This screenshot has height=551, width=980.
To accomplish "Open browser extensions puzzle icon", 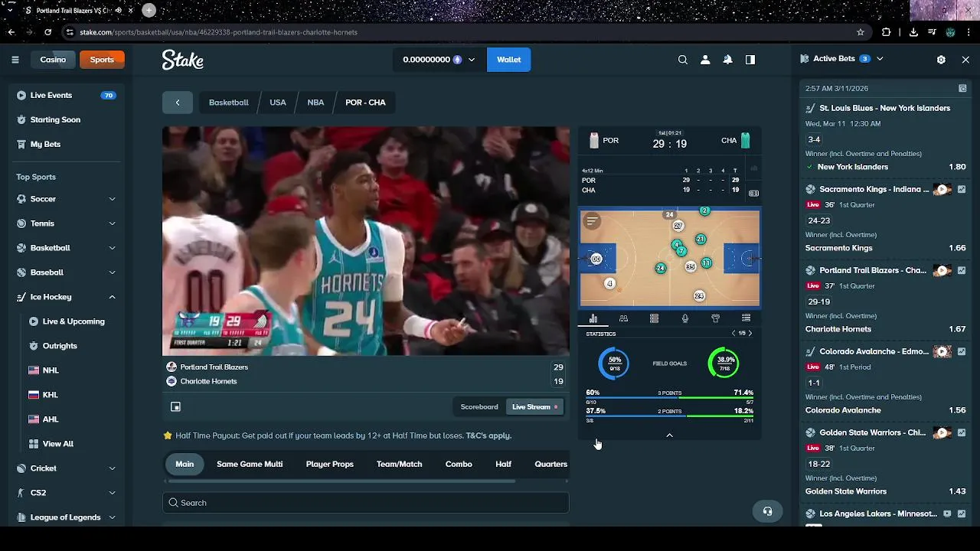I will coord(886,32).
